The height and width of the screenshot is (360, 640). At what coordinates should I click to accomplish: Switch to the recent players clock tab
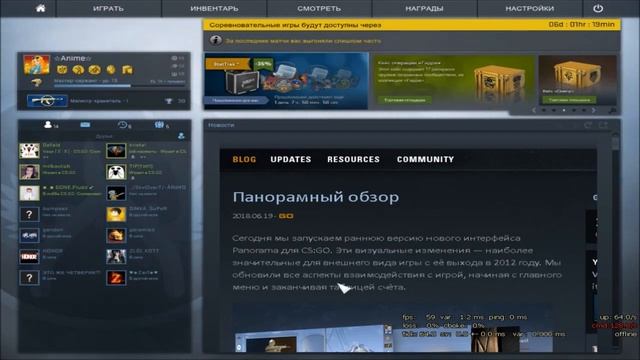pyautogui.click(x=122, y=124)
